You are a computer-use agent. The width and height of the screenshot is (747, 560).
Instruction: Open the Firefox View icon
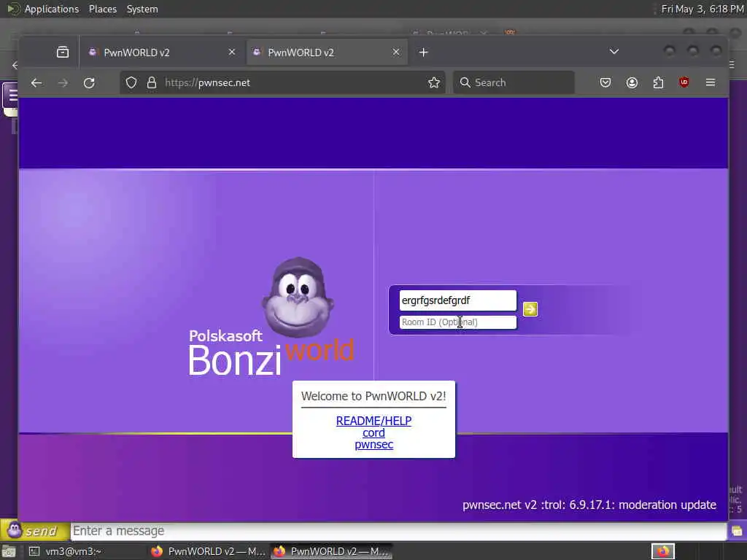pyautogui.click(x=63, y=52)
